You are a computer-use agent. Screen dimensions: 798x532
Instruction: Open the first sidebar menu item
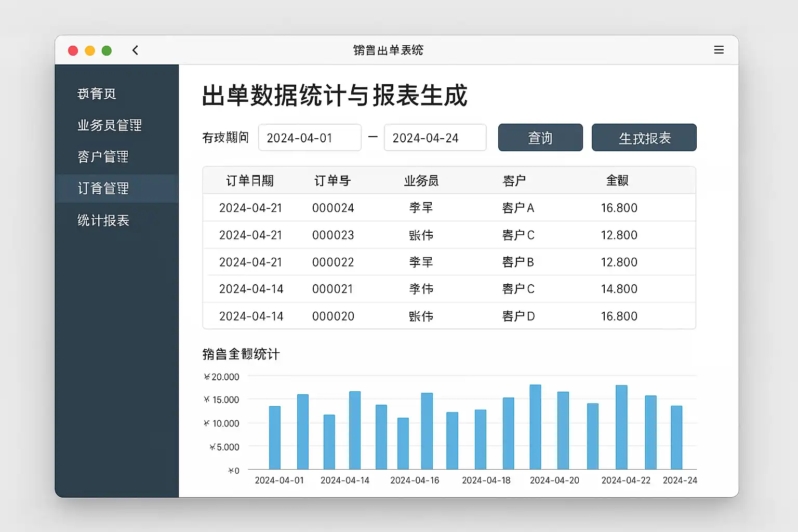coord(97,94)
